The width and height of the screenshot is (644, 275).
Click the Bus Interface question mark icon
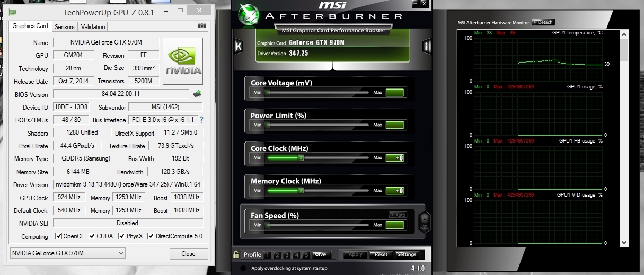(201, 120)
